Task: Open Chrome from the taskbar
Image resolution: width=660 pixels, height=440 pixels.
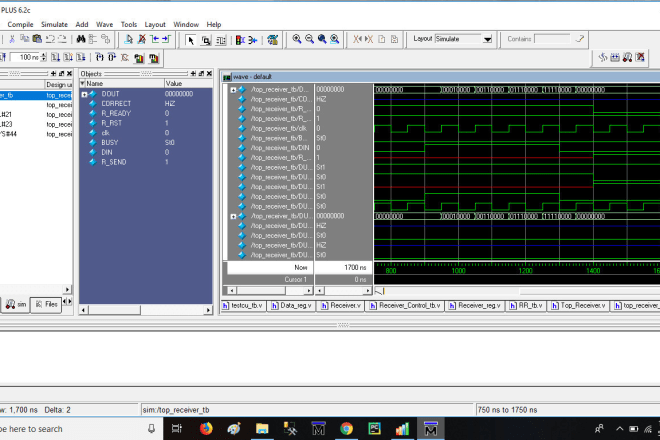Action: pos(346,429)
